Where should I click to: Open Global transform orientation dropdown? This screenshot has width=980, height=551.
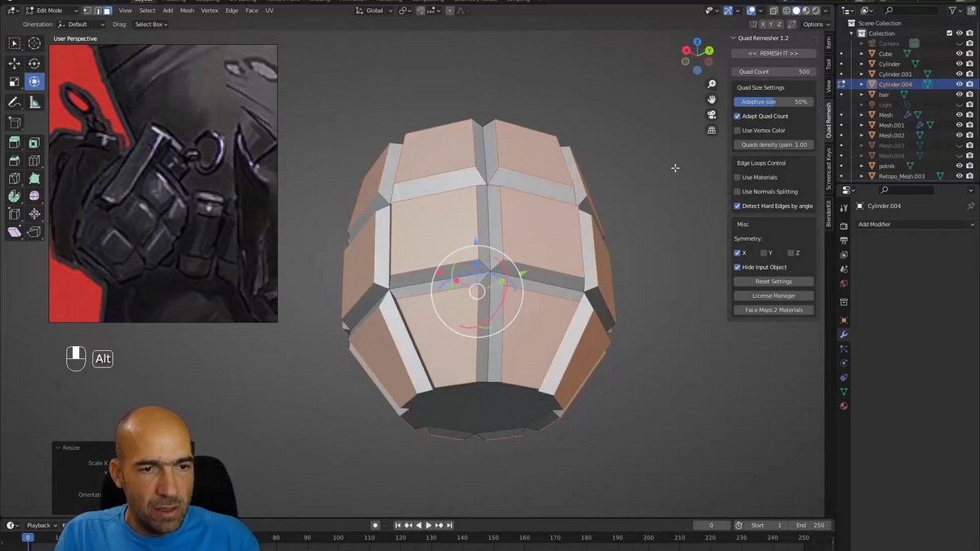(374, 11)
